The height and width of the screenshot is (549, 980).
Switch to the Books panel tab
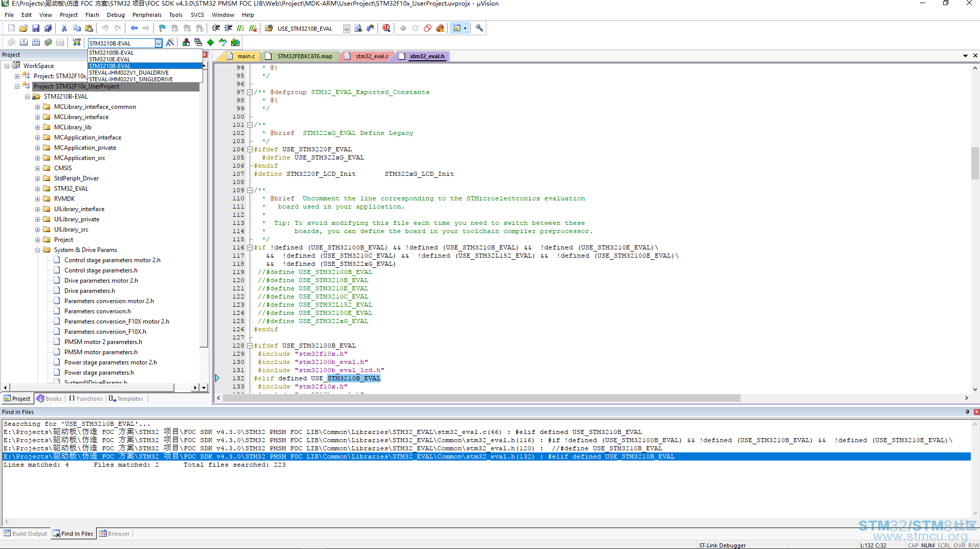(50, 399)
